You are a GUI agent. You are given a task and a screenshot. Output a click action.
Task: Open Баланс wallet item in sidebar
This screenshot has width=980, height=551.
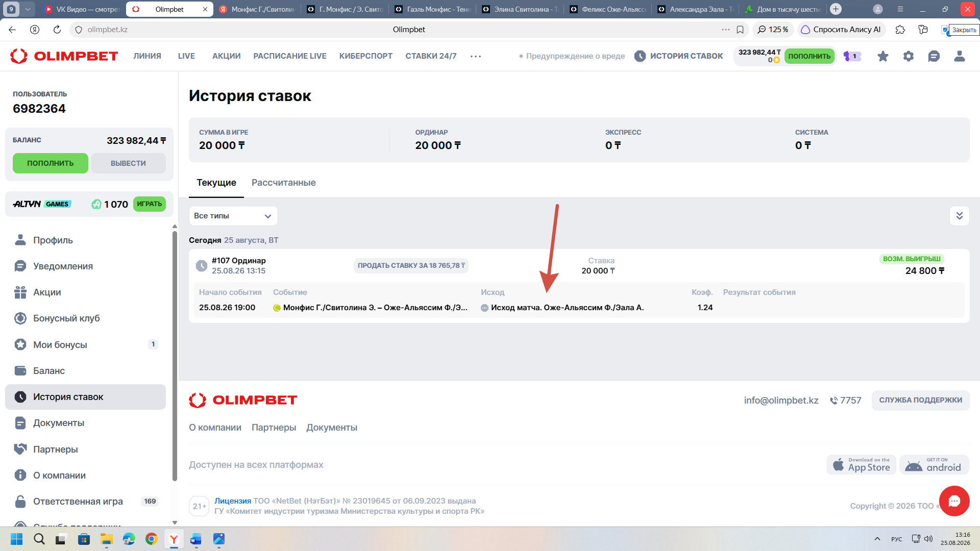[85, 371]
